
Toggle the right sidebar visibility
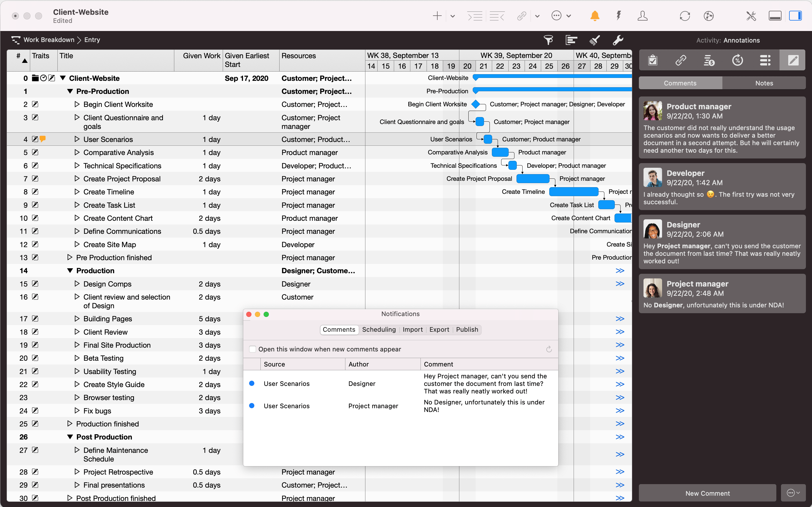click(x=795, y=15)
